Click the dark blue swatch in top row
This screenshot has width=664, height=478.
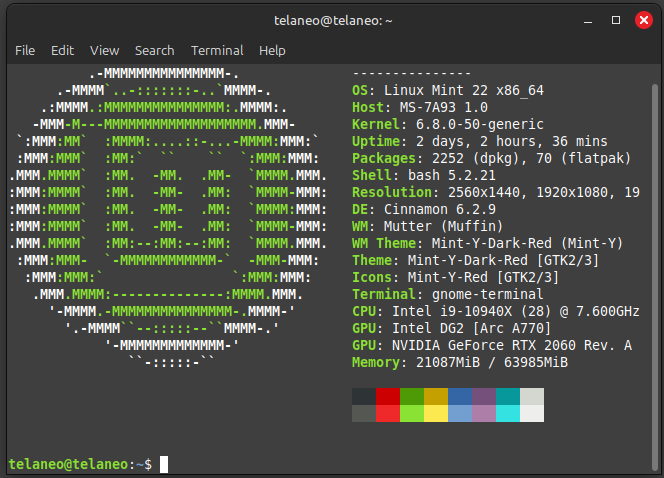460,397
